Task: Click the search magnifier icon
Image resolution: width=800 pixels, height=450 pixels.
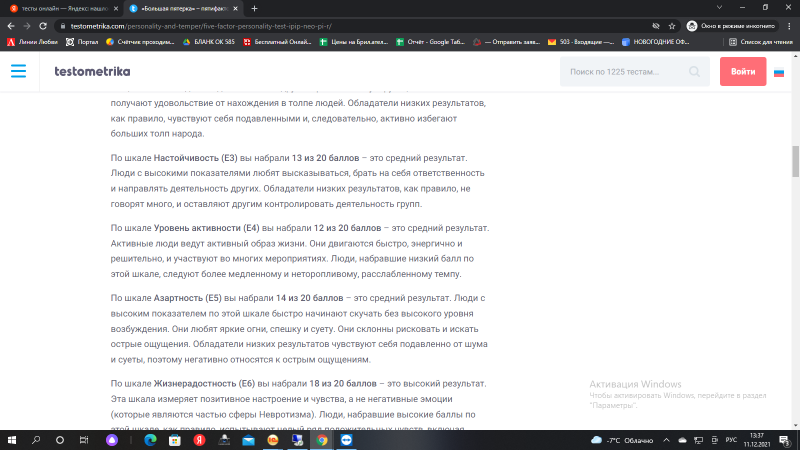Action: (x=695, y=72)
